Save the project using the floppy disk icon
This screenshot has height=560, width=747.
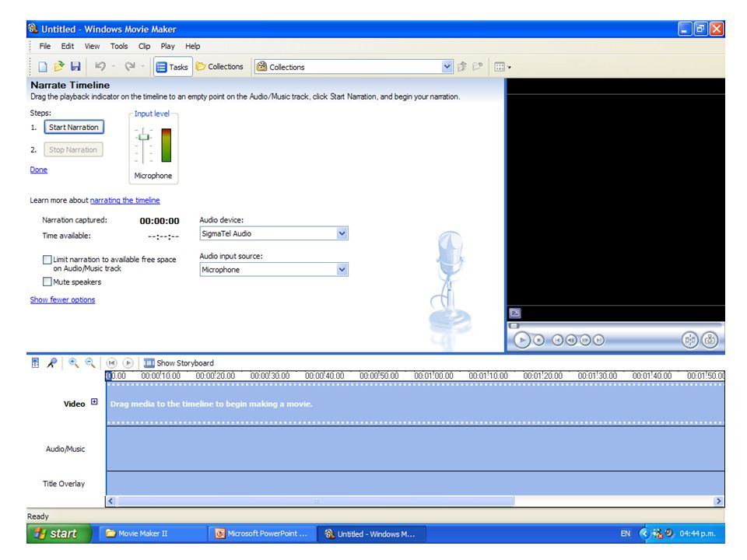(75, 67)
